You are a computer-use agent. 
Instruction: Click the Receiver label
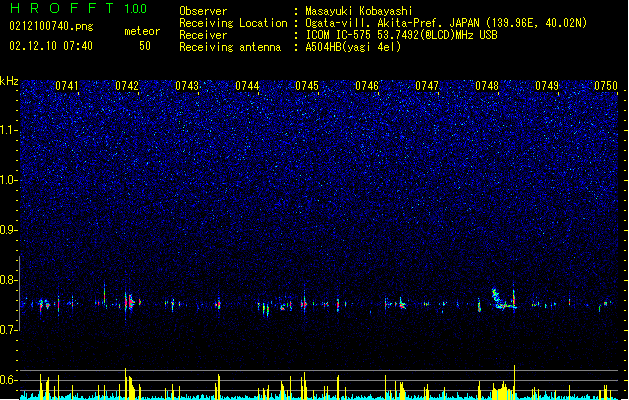click(203, 35)
